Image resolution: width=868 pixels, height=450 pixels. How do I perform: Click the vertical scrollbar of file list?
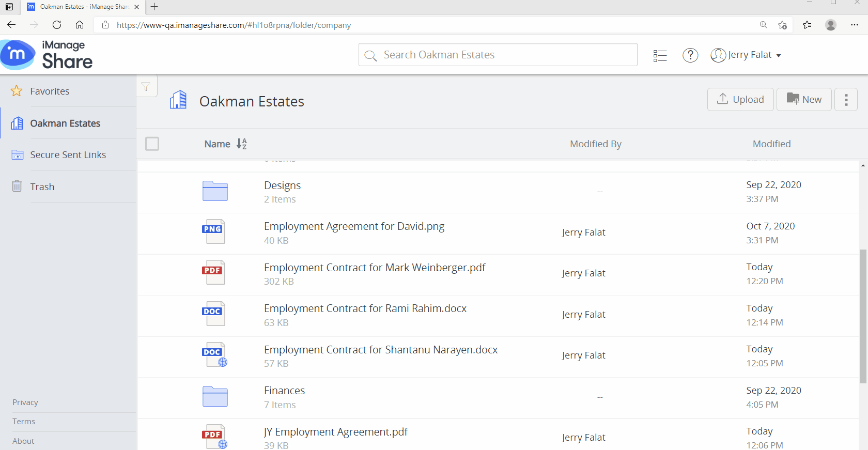(862, 315)
